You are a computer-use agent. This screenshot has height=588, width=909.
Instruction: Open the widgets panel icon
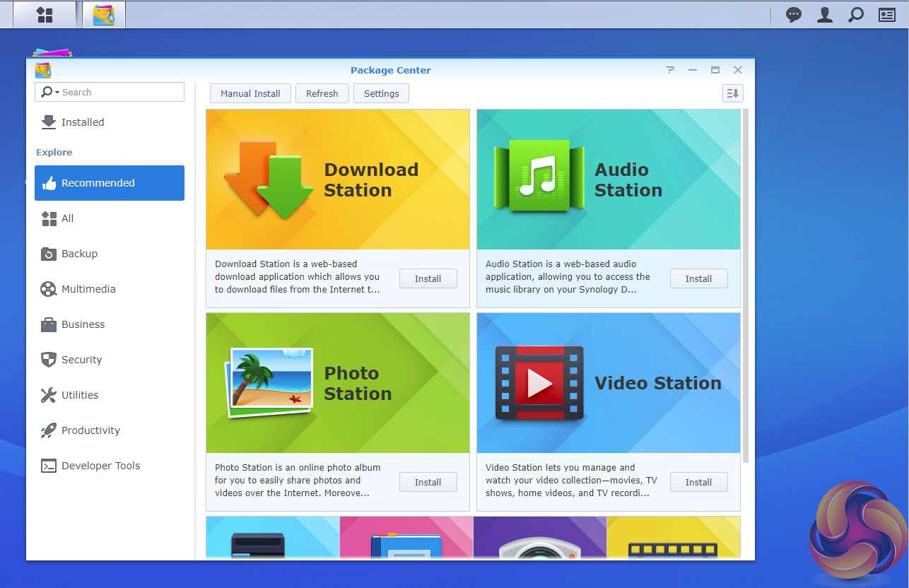886,15
